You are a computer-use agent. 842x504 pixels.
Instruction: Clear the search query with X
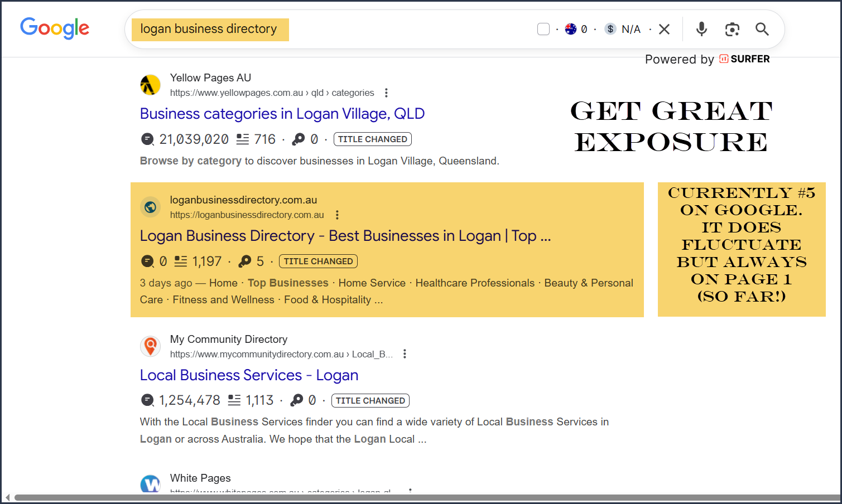pos(664,29)
